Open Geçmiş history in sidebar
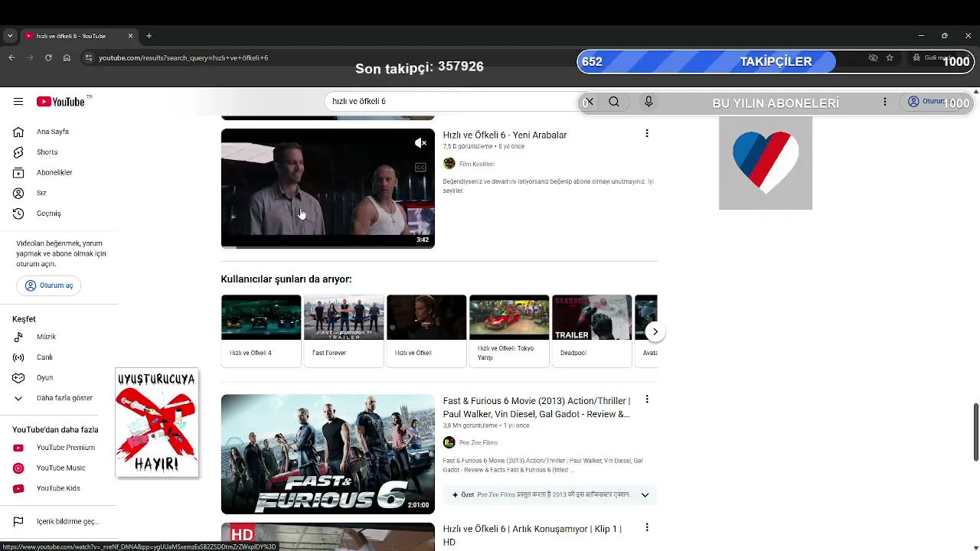Image resolution: width=980 pixels, height=551 pixels. pyautogui.click(x=48, y=214)
